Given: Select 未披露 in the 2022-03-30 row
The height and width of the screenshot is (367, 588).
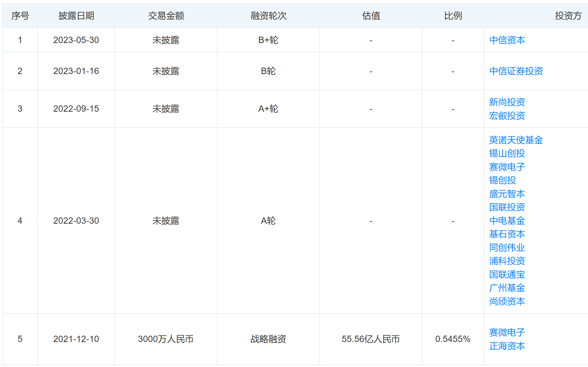Looking at the screenshot, I should click(166, 221).
